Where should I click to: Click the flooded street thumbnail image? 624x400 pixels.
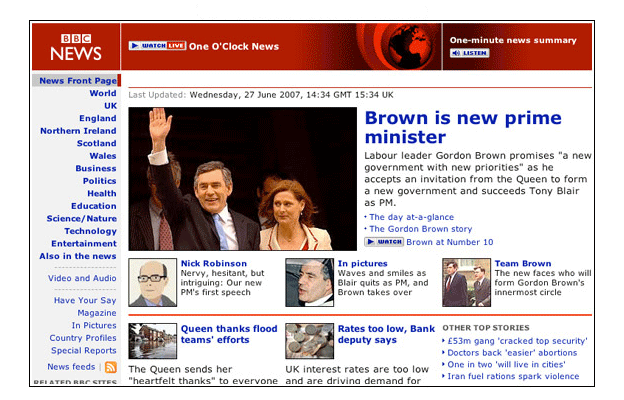click(x=152, y=341)
